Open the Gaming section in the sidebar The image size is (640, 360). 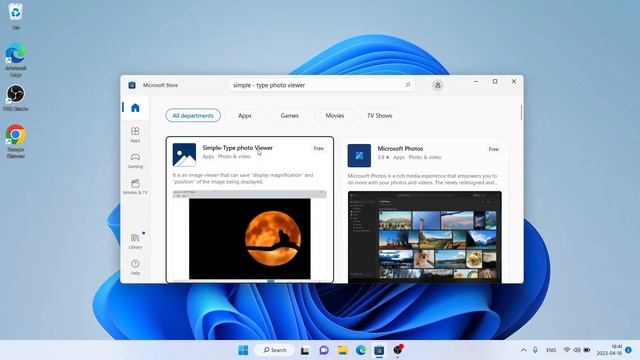135,161
